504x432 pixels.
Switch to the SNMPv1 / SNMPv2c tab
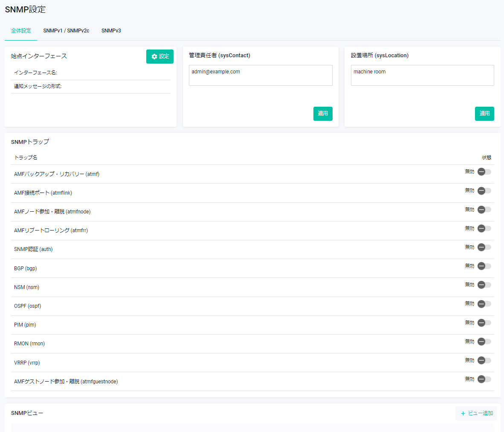(x=66, y=31)
